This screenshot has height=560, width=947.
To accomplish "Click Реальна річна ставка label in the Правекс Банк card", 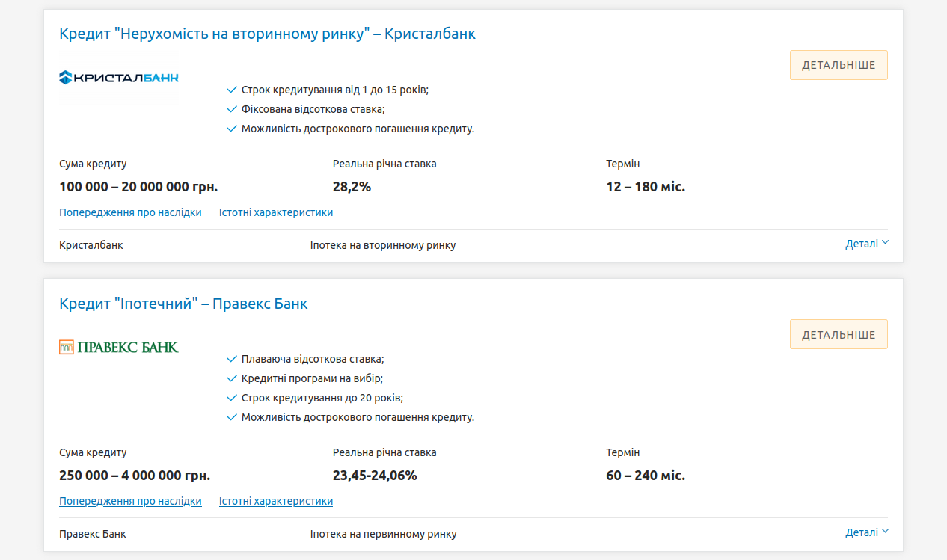I will coord(384,452).
